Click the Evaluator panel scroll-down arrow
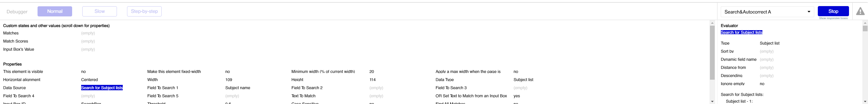 pyautogui.click(x=865, y=101)
